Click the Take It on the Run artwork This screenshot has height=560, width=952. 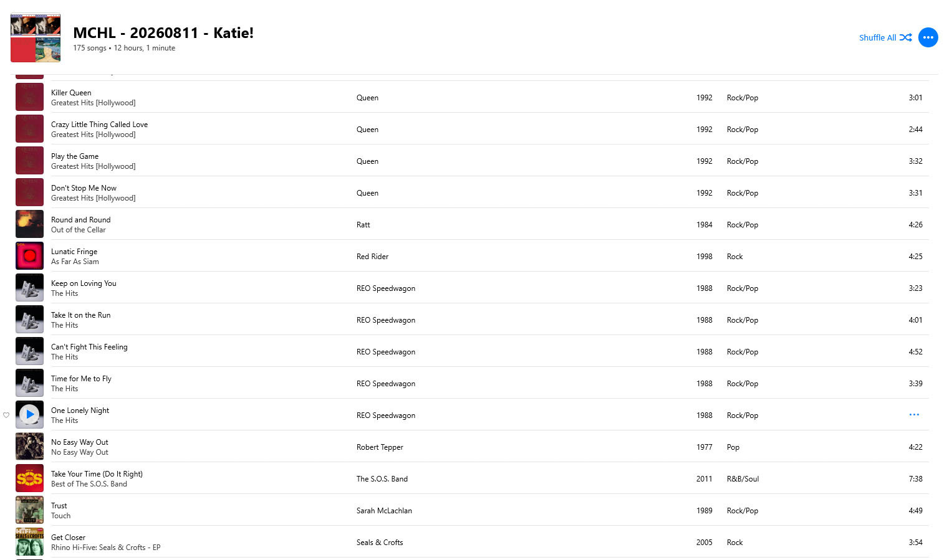click(29, 320)
